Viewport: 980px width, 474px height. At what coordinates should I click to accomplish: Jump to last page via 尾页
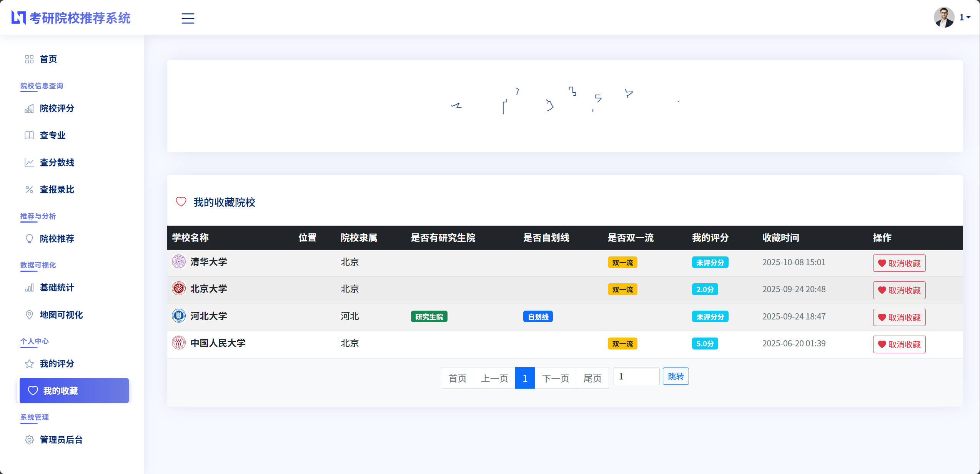click(592, 378)
